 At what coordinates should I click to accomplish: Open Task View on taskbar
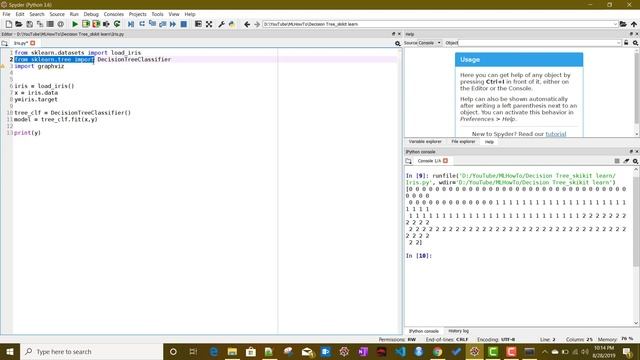point(193,351)
